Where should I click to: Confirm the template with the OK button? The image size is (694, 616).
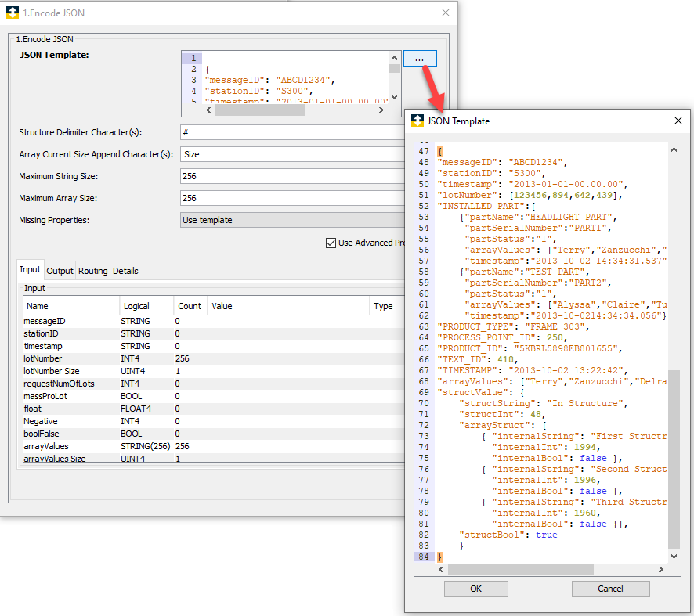475,589
